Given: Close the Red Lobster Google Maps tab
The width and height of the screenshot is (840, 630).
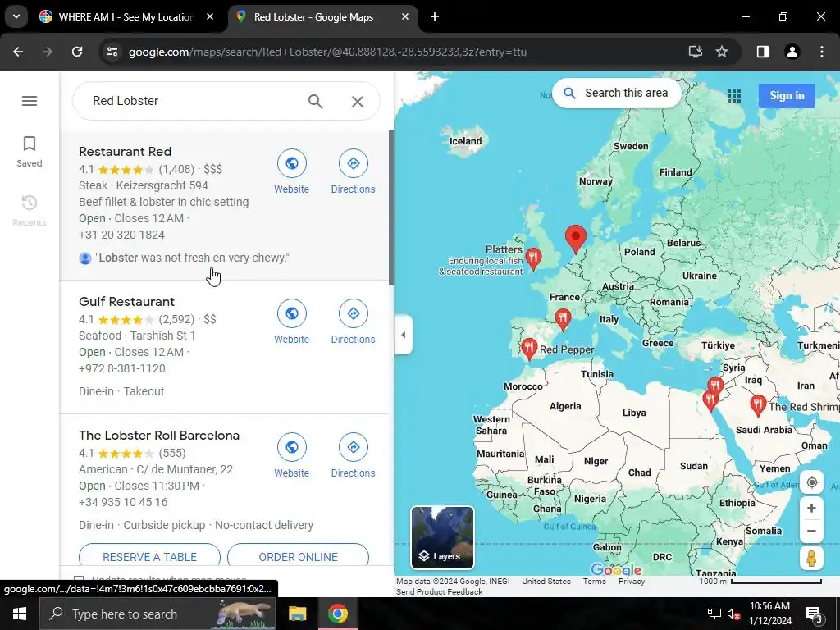Looking at the screenshot, I should (x=405, y=17).
